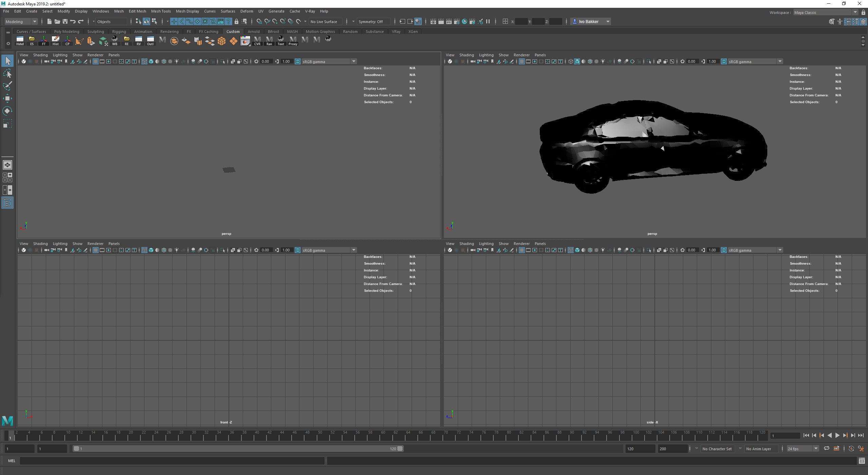This screenshot has height=475, width=868.
Task: Click the Open Scene folder icon
Action: coord(57,21)
